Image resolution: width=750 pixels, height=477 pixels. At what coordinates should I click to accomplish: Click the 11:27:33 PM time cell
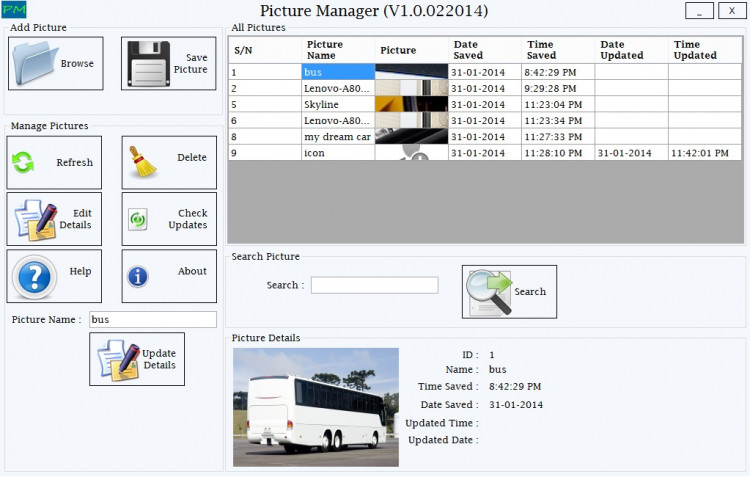558,136
